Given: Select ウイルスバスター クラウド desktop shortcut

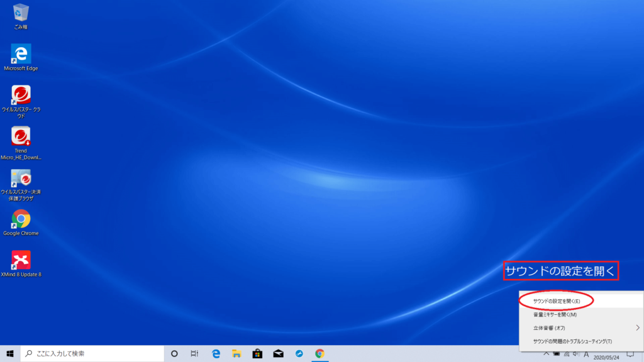Looking at the screenshot, I should pos(21,102).
